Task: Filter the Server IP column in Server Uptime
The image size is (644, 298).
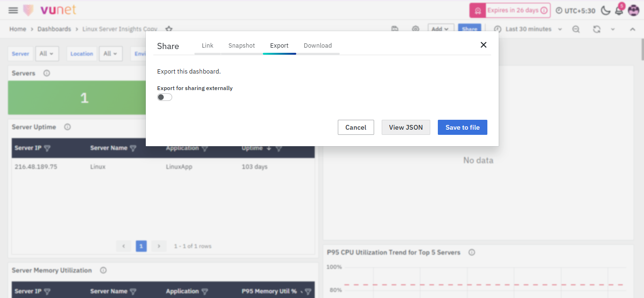Action: point(47,148)
